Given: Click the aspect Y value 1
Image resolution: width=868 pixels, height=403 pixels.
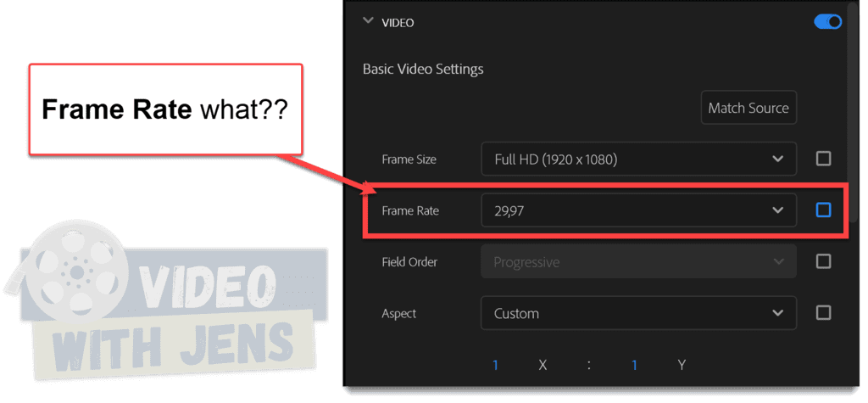Looking at the screenshot, I should click(x=634, y=365).
